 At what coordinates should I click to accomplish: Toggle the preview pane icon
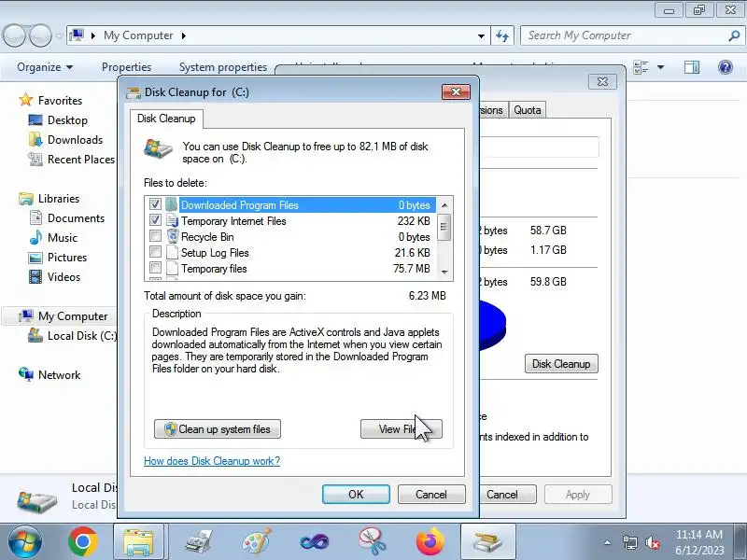[x=692, y=67]
